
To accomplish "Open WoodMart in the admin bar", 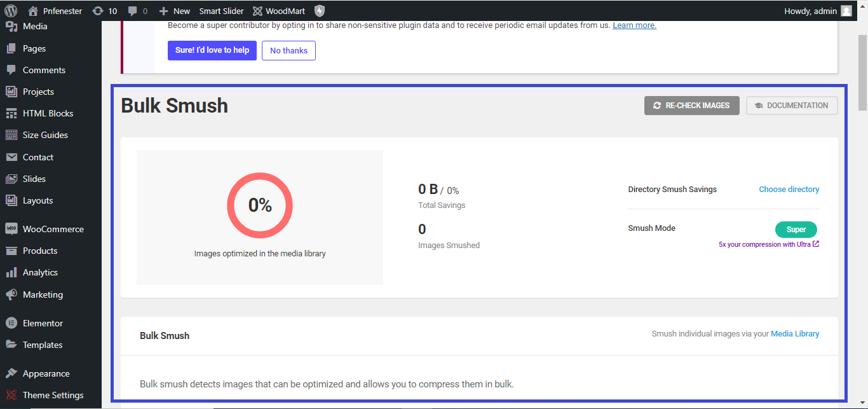I will [278, 11].
